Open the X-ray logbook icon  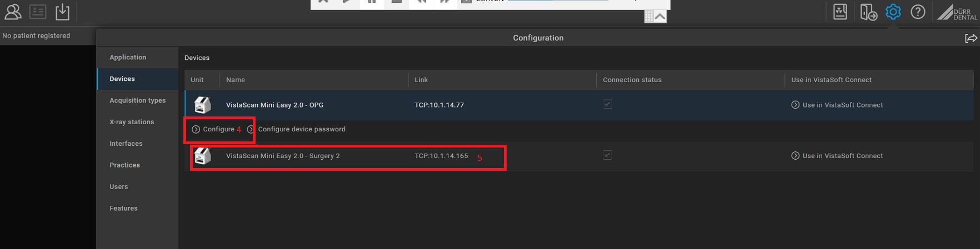click(x=840, y=12)
